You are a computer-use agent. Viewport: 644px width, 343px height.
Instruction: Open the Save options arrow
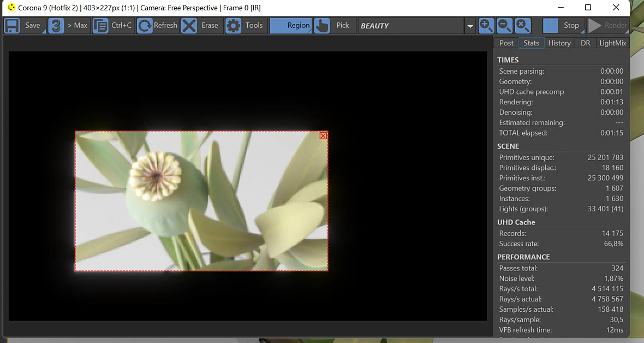click(43, 31)
